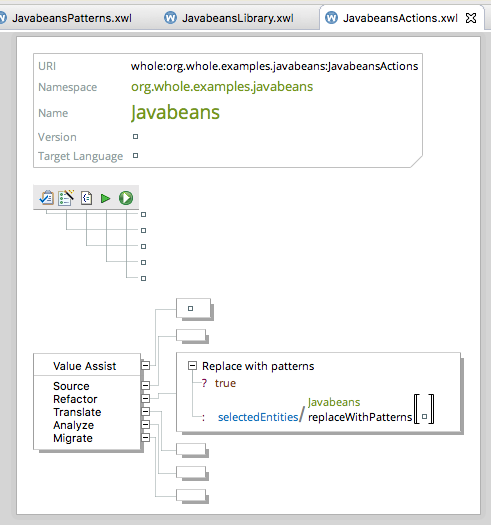Click the curly brace document icon
The width and height of the screenshot is (491, 525).
(x=86, y=198)
